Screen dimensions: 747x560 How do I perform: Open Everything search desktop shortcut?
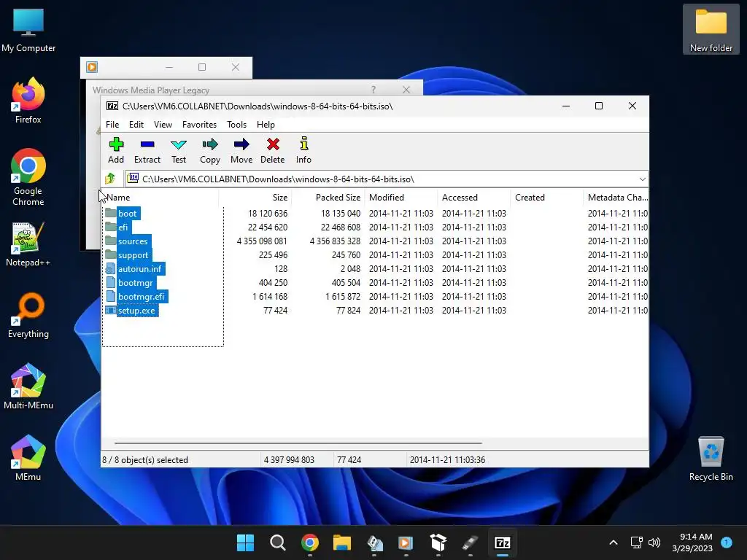(28, 315)
